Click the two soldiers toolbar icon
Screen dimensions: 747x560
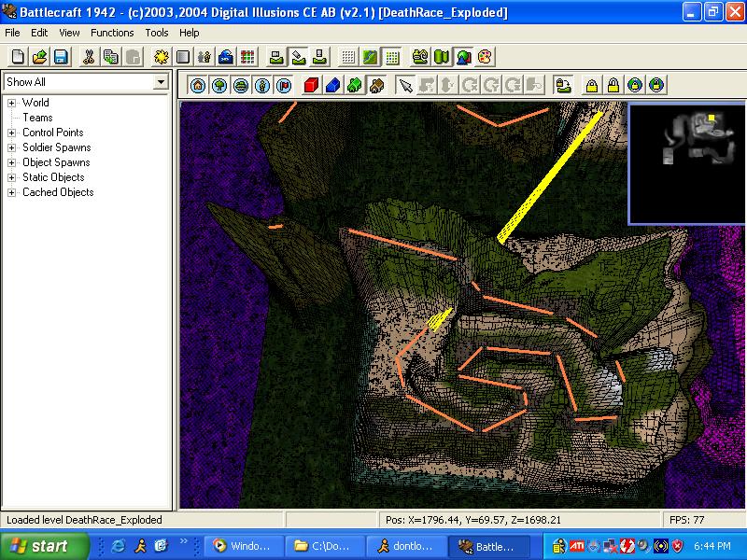pyautogui.click(x=204, y=57)
